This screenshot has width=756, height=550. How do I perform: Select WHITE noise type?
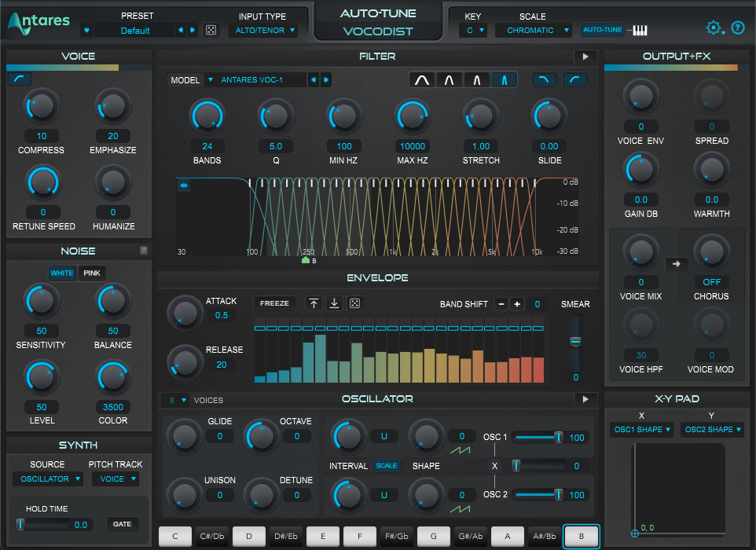tap(62, 273)
